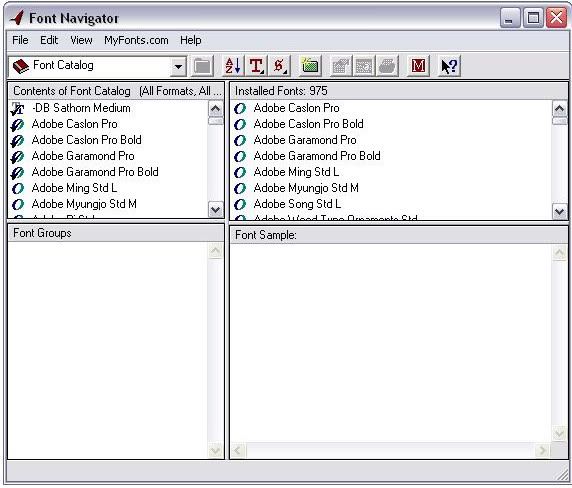572x488 pixels.
Task: Select Adobe Garamond Pro in Installed Fonts
Action: coord(305,140)
